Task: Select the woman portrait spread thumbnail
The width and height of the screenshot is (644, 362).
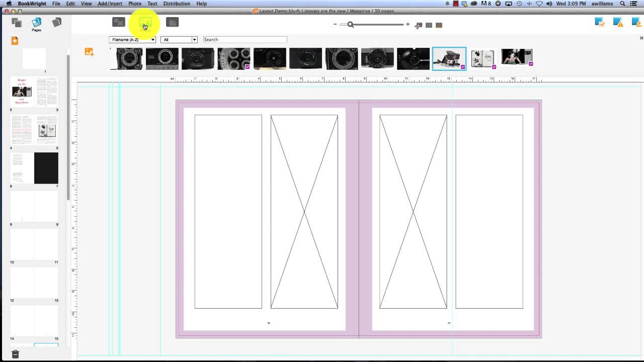Action: click(x=517, y=57)
